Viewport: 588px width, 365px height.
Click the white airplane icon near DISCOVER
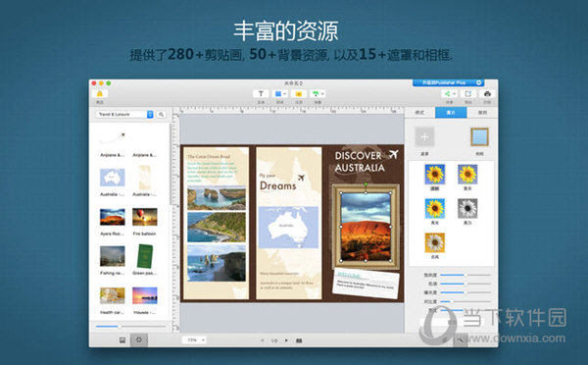click(x=393, y=154)
